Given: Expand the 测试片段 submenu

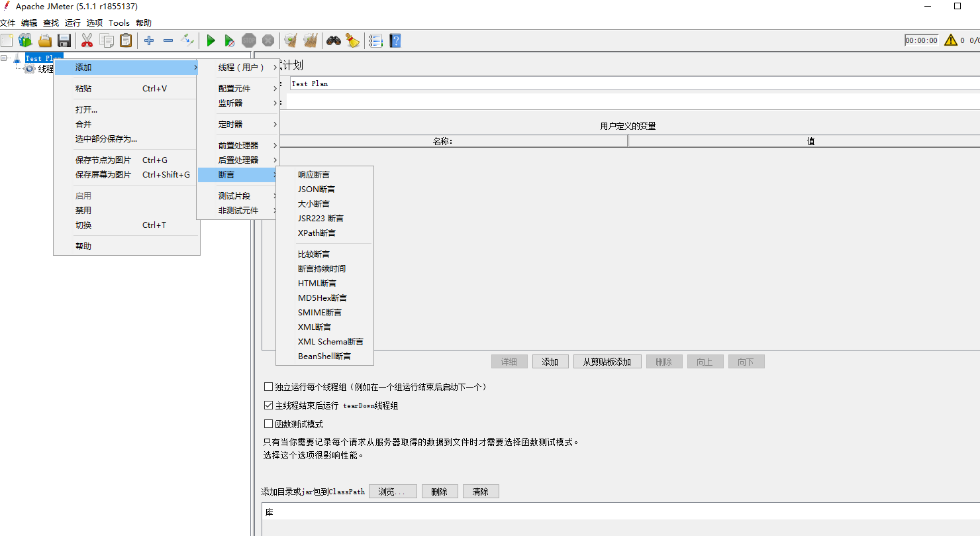Looking at the screenshot, I should [238, 195].
